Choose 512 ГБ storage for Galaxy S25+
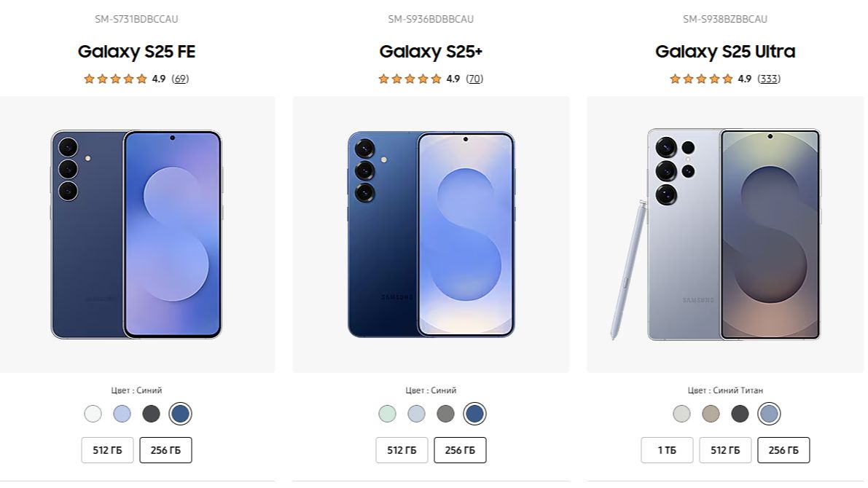 (402, 450)
